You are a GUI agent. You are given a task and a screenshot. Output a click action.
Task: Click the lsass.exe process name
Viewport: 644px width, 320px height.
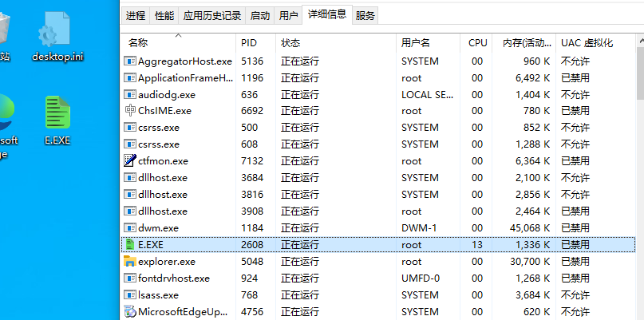159,295
